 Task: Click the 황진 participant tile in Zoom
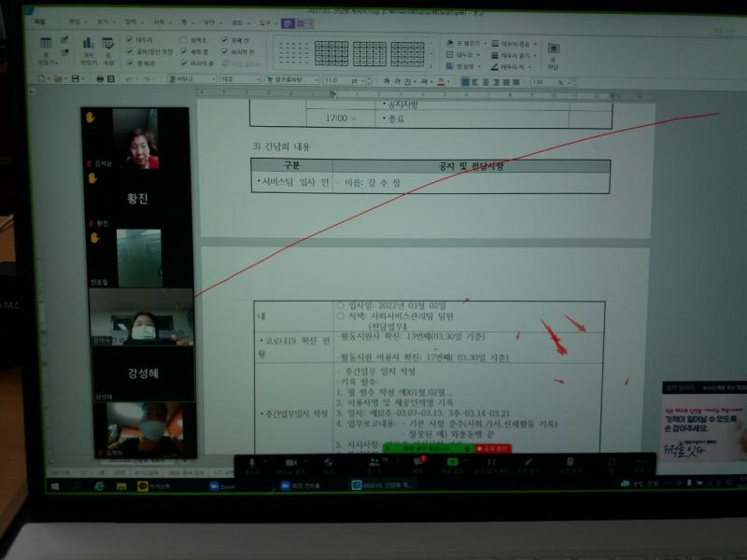coord(137,198)
